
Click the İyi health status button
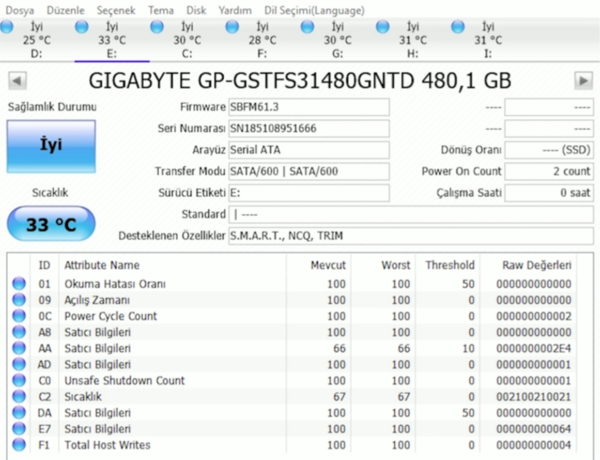pos(51,146)
